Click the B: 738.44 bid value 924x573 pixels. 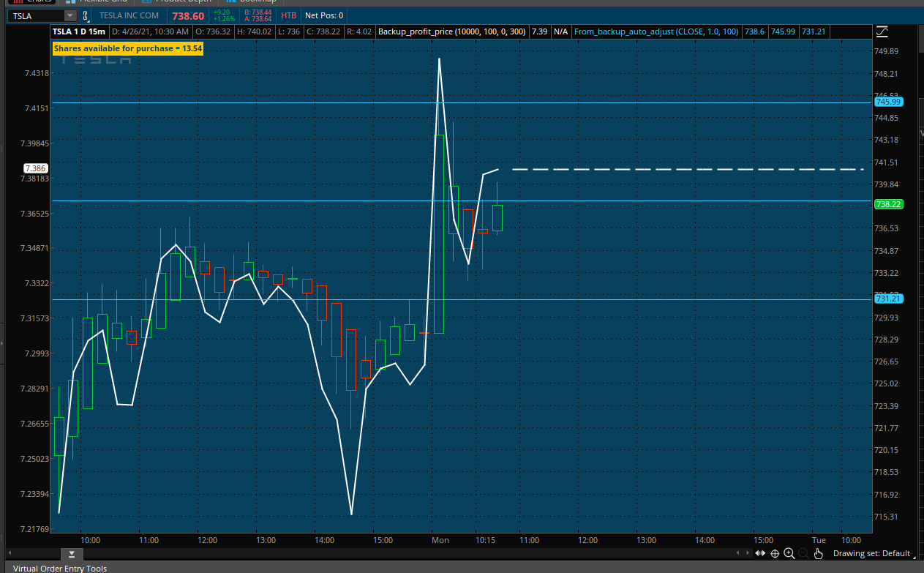pyautogui.click(x=256, y=12)
